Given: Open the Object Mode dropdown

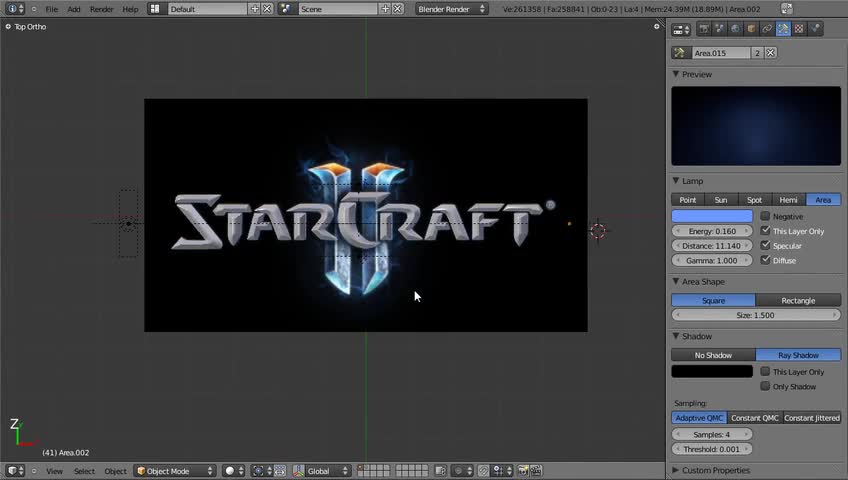Looking at the screenshot, I should click(175, 471).
